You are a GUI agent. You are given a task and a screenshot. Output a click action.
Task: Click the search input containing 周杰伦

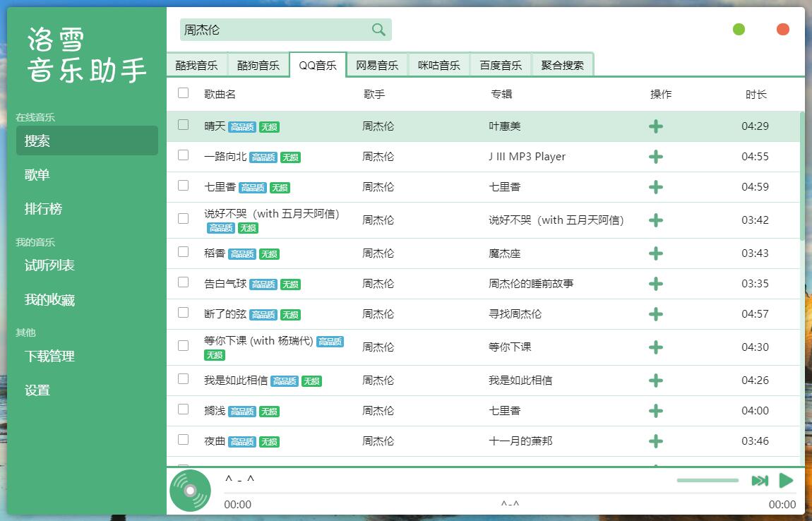[275, 30]
